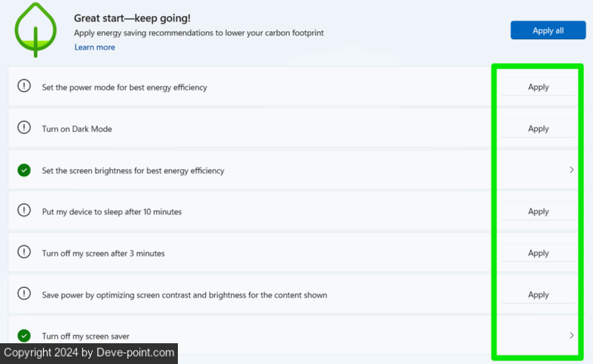The height and width of the screenshot is (364, 593).
Task: Apply sleep after 10 minutes setting
Action: click(538, 211)
